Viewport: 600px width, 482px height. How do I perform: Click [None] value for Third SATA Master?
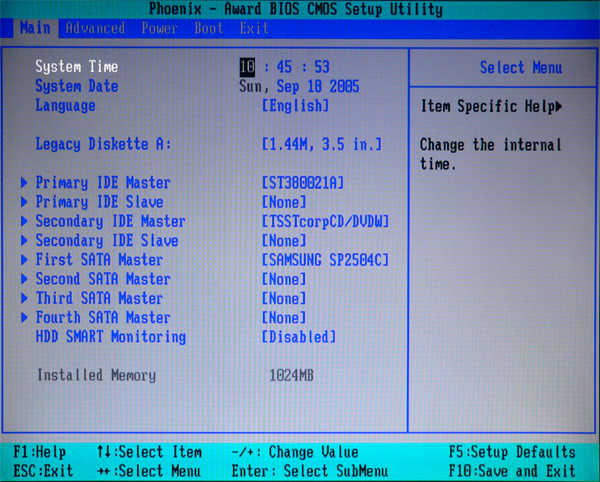point(284,298)
